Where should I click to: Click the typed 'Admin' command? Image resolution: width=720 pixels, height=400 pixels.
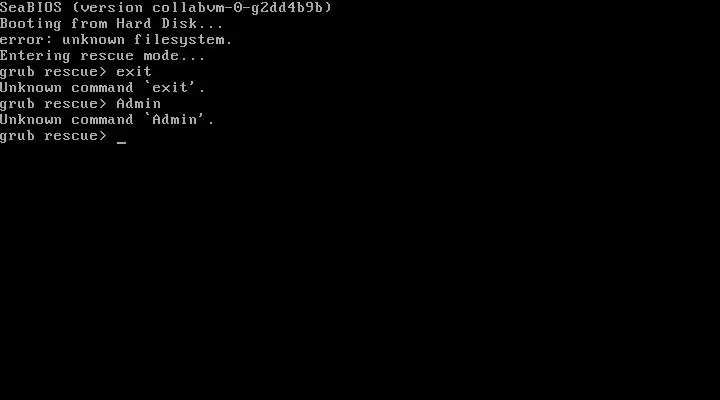click(138, 103)
